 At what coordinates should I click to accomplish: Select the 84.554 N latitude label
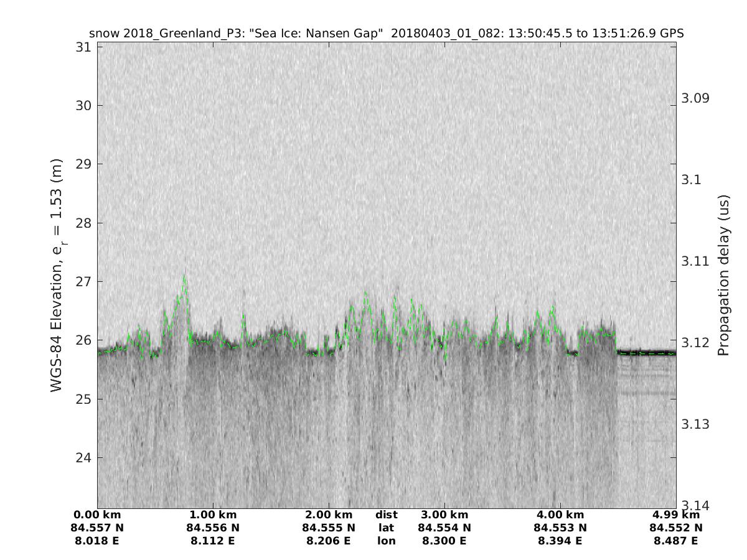444,528
